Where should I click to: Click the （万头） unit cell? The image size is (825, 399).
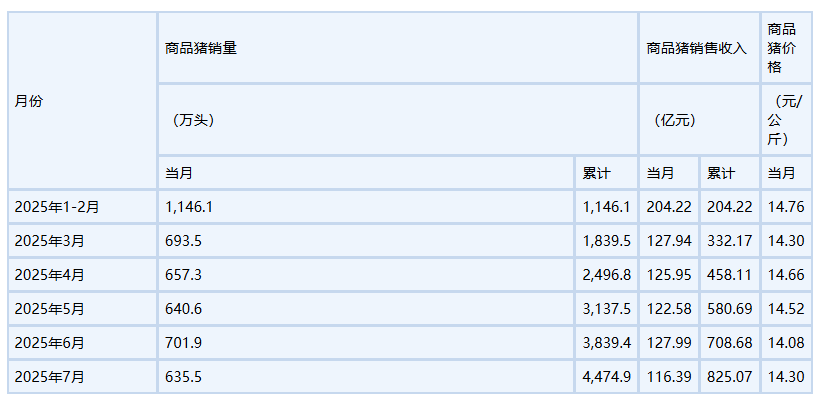pyautogui.click(x=398, y=119)
